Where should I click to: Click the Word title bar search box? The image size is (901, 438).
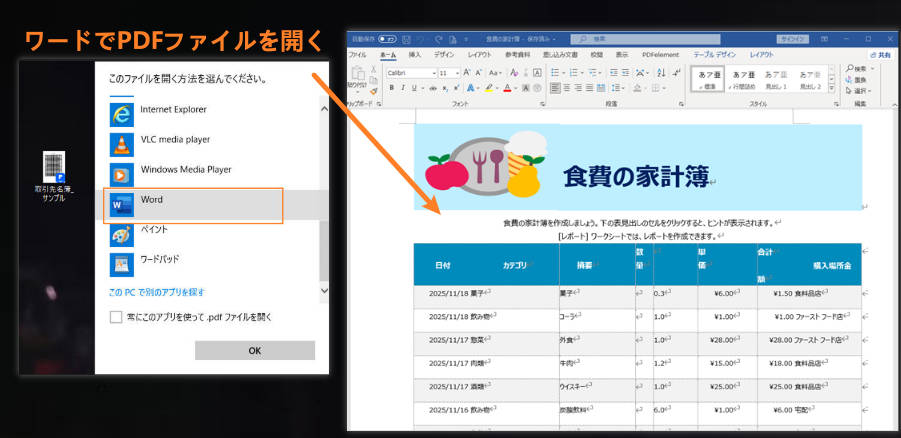point(645,39)
